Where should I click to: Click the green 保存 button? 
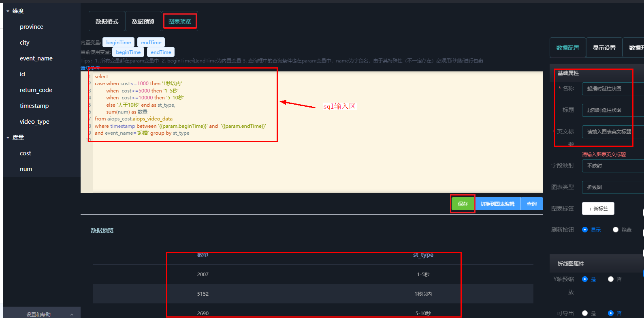[463, 204]
